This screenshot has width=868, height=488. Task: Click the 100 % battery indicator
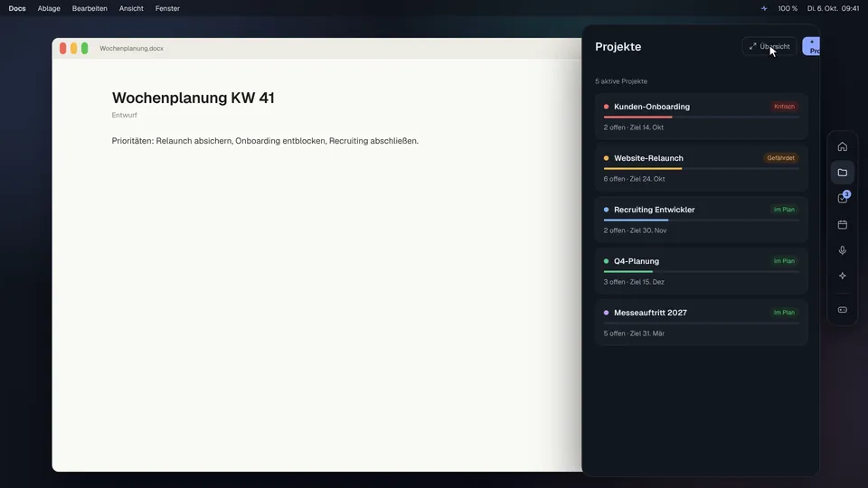tap(788, 8)
